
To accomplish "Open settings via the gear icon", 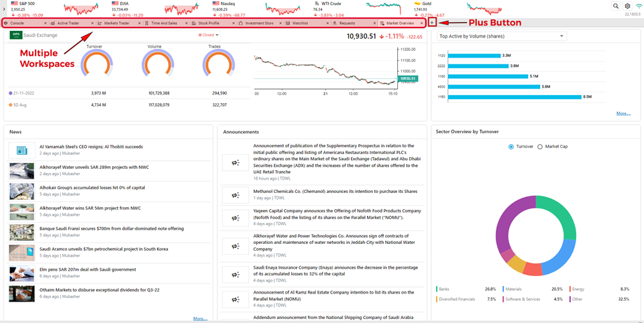I will click(x=627, y=6).
